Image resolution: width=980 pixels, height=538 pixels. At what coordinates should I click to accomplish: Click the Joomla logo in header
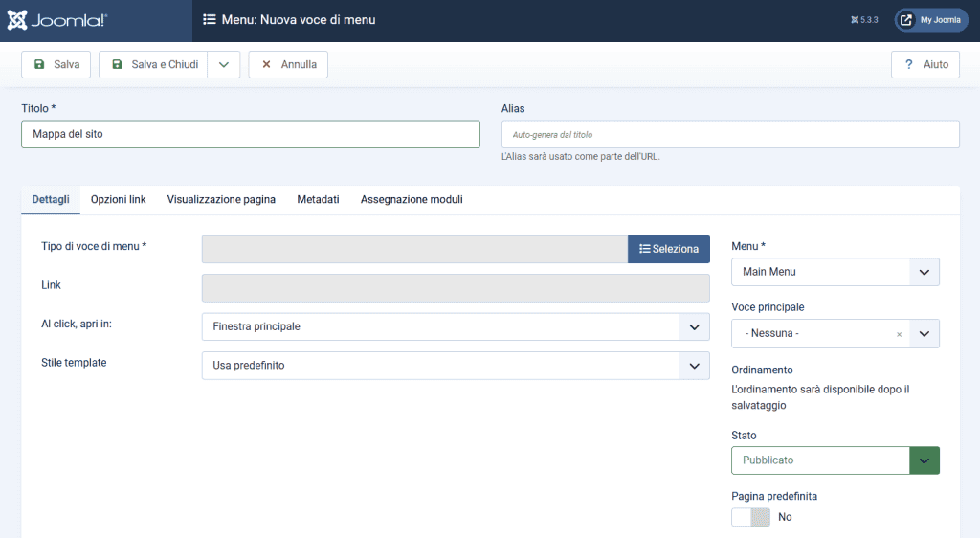click(56, 20)
